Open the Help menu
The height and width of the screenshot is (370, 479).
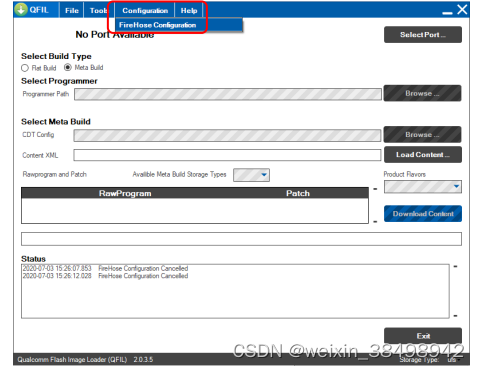[189, 10]
